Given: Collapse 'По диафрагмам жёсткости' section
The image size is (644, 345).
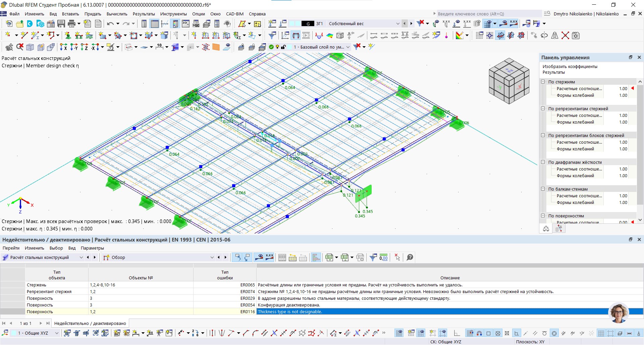Looking at the screenshot, I should coord(543,162).
